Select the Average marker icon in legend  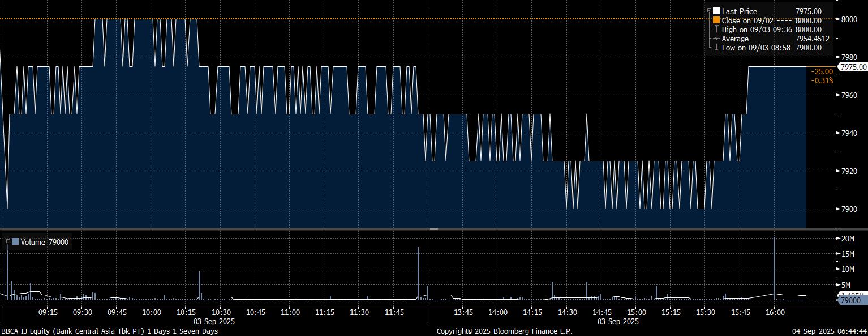pyautogui.click(x=716, y=39)
